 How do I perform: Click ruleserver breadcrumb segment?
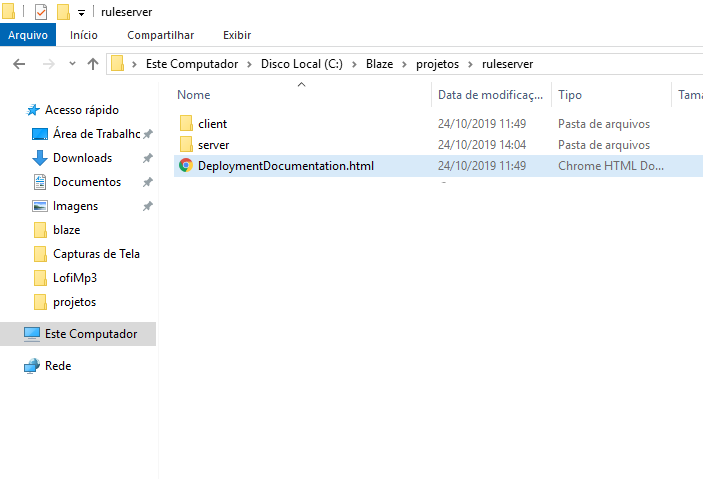point(508,64)
